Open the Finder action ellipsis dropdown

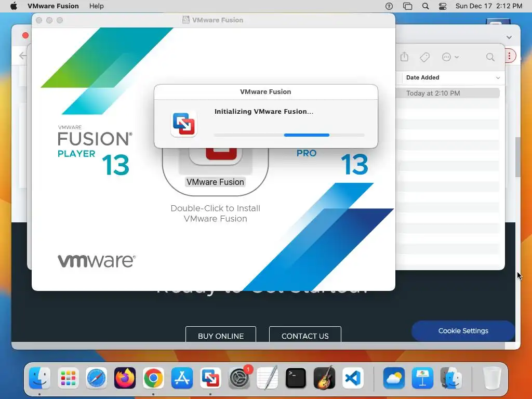click(x=450, y=57)
